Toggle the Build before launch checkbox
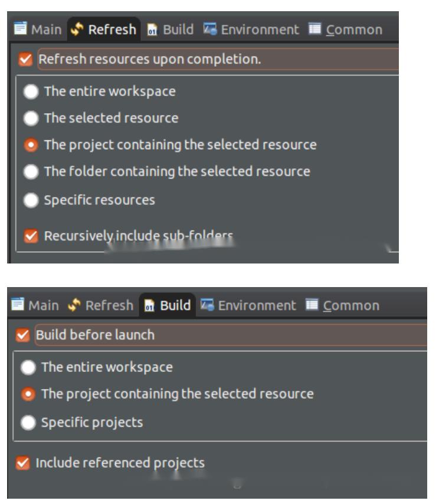The height and width of the screenshot is (504, 439). [x=23, y=335]
